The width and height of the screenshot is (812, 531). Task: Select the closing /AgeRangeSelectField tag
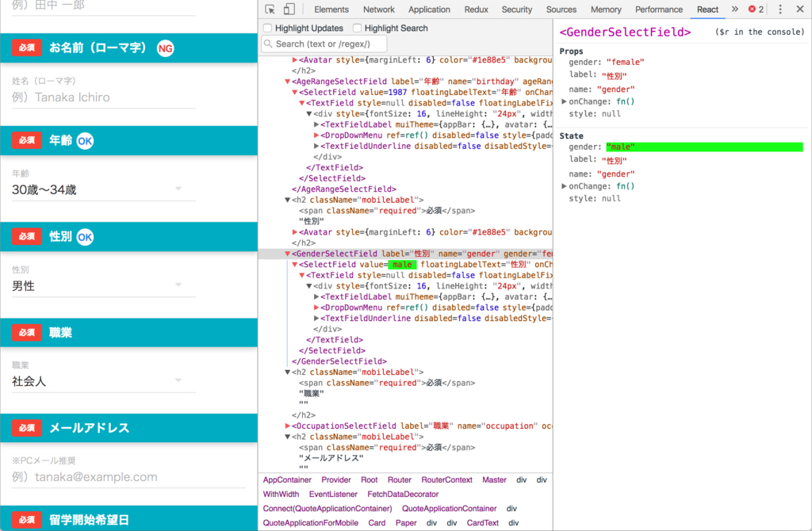coord(344,189)
